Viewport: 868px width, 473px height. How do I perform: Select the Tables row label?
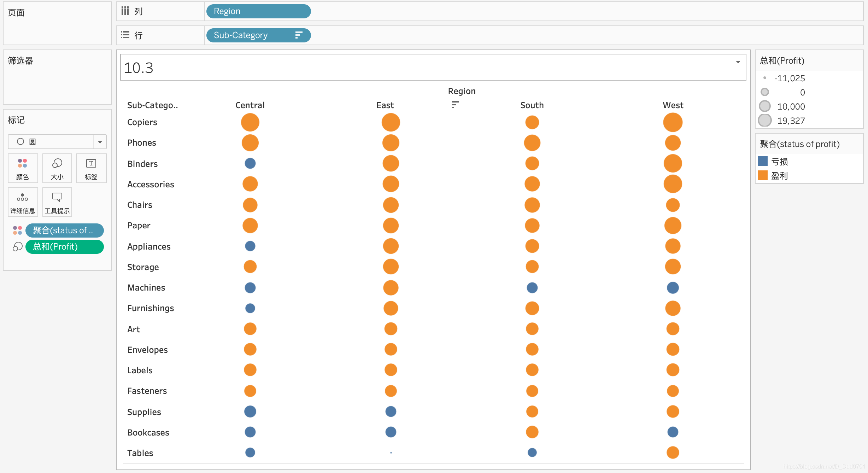[140, 453]
